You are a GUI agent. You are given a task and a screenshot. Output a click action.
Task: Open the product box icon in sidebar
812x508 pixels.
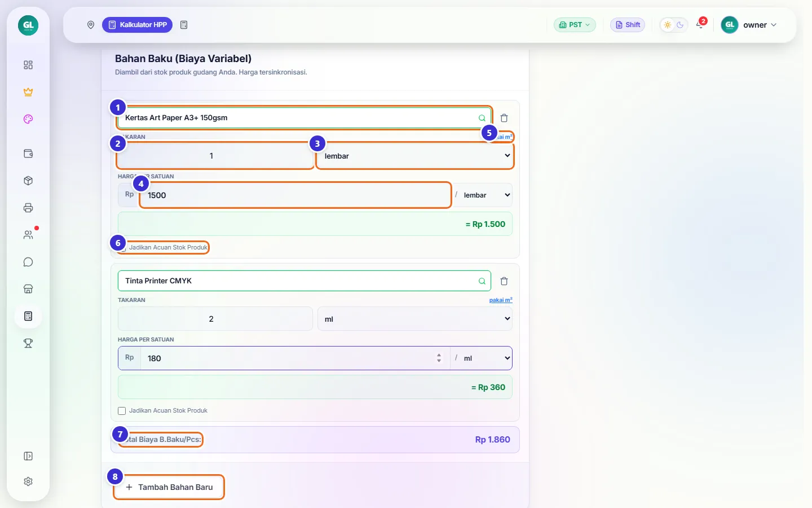[x=28, y=181]
